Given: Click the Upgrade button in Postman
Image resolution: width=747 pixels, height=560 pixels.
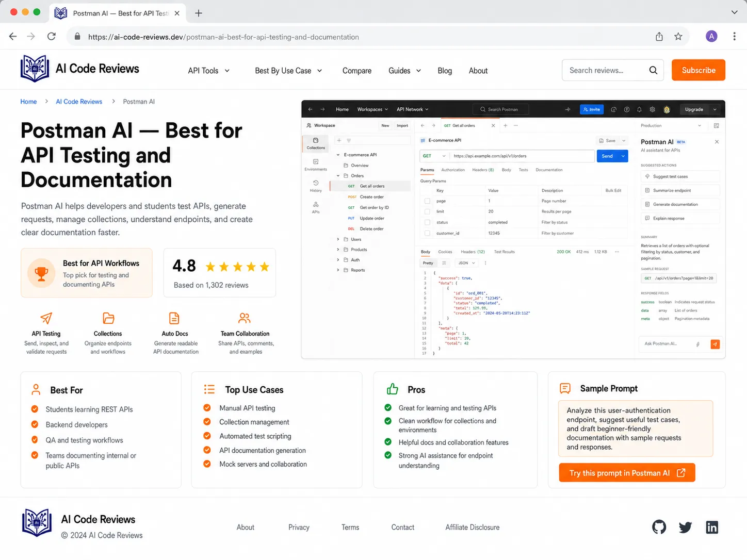Looking at the screenshot, I should pos(694,109).
